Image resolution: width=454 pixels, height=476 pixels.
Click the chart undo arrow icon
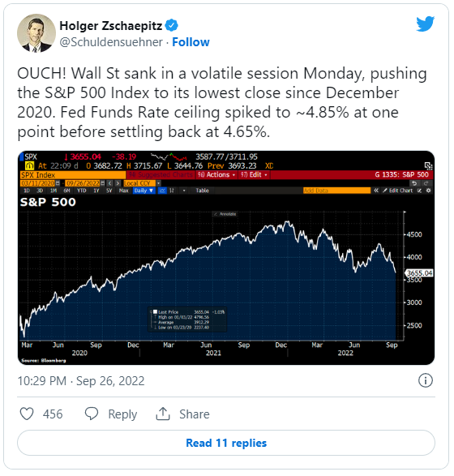point(414,183)
